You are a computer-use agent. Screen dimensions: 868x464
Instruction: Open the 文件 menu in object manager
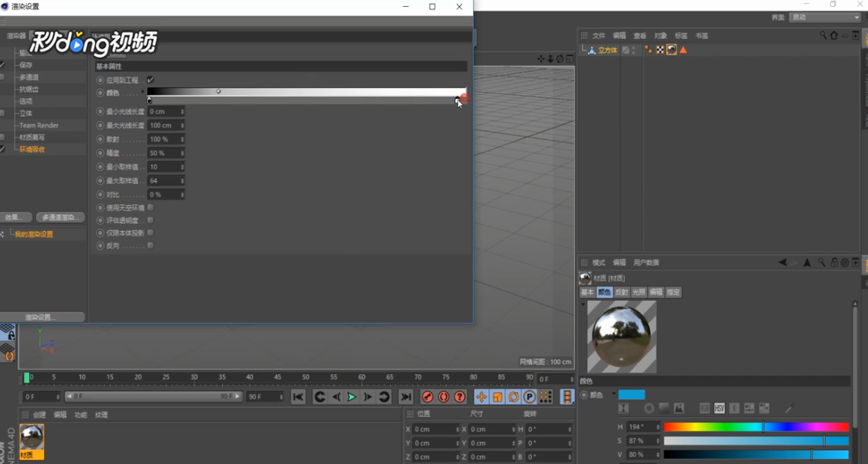599,35
